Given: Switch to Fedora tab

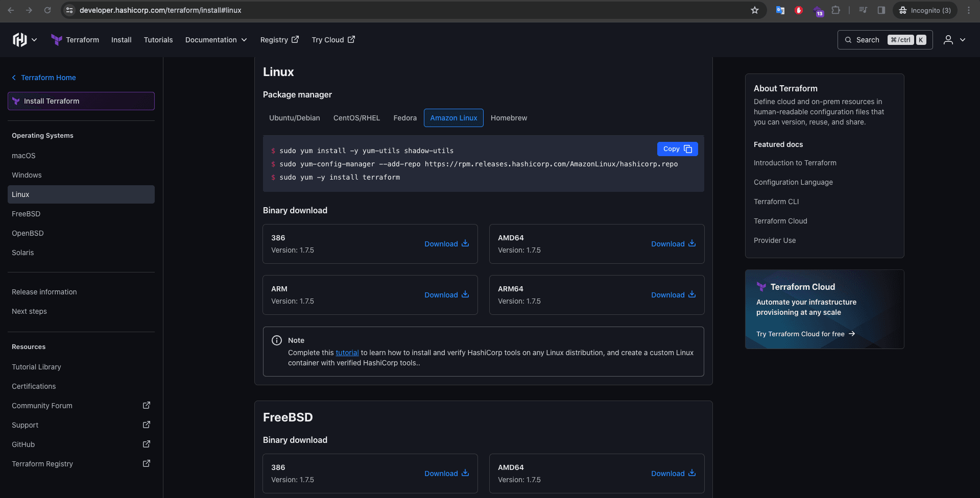Looking at the screenshot, I should pyautogui.click(x=405, y=118).
